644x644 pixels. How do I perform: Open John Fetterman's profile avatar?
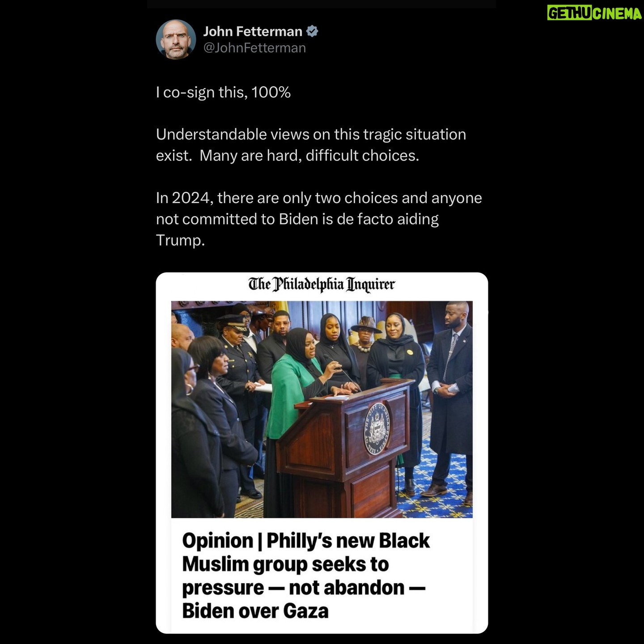[x=176, y=39]
